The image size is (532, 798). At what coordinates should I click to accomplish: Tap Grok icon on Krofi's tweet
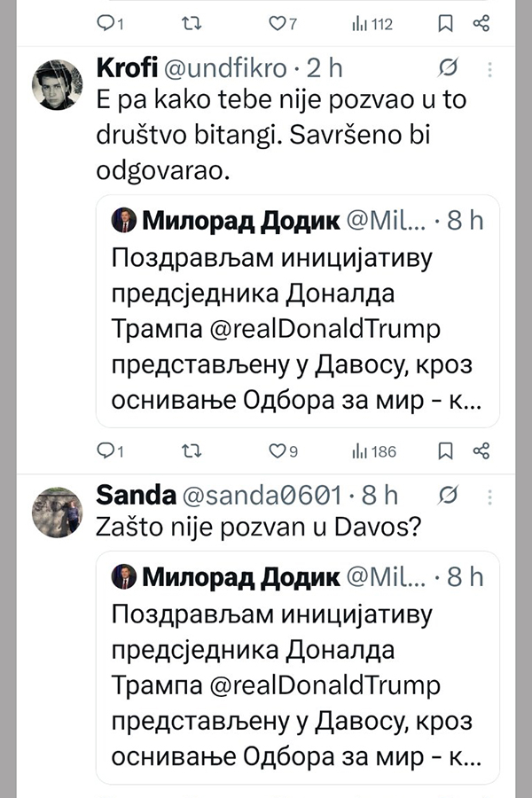(449, 68)
